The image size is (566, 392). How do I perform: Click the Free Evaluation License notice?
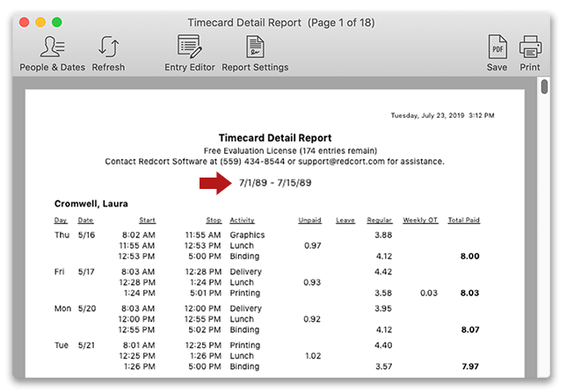(290, 150)
